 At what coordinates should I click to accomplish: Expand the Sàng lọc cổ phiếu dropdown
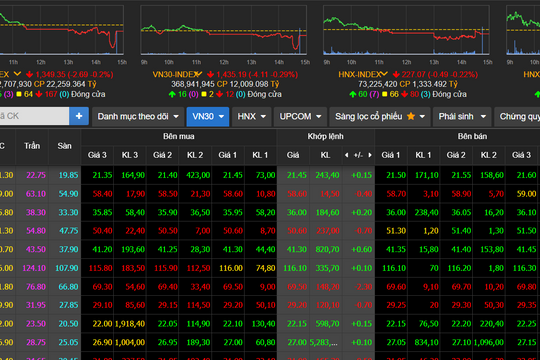click(x=380, y=116)
